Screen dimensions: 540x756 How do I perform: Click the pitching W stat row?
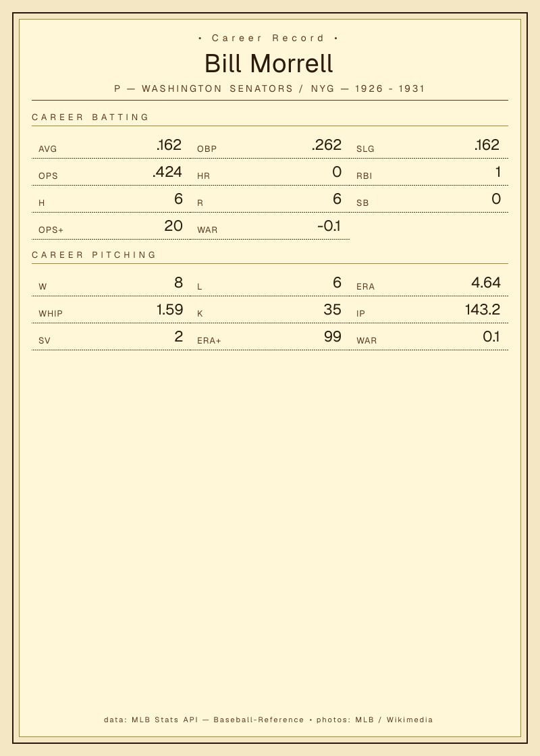pyautogui.click(x=111, y=283)
